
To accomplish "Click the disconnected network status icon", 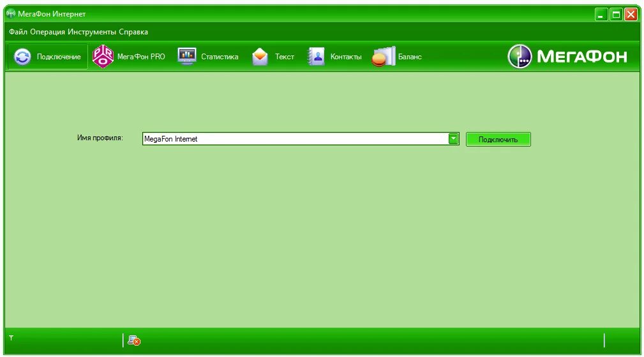I will (134, 340).
